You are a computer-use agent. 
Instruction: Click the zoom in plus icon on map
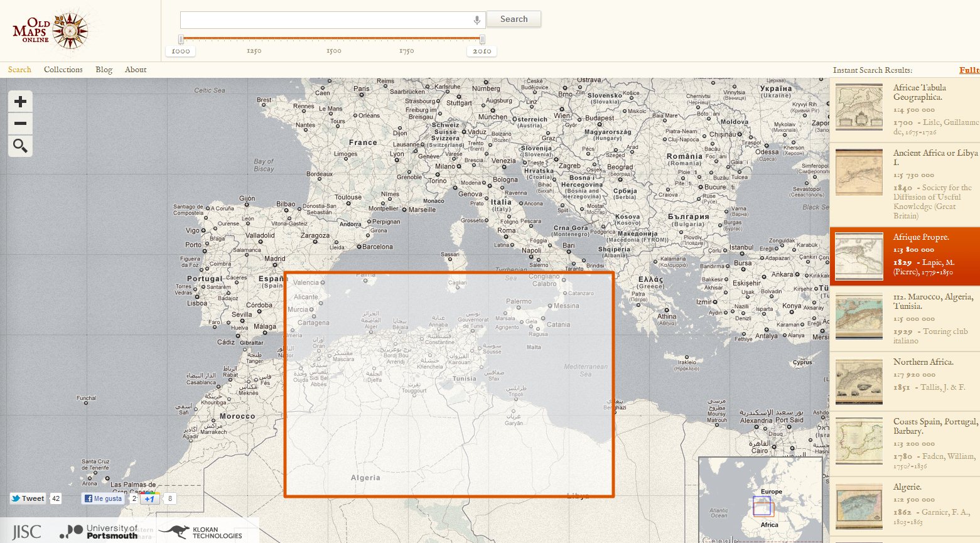point(19,101)
